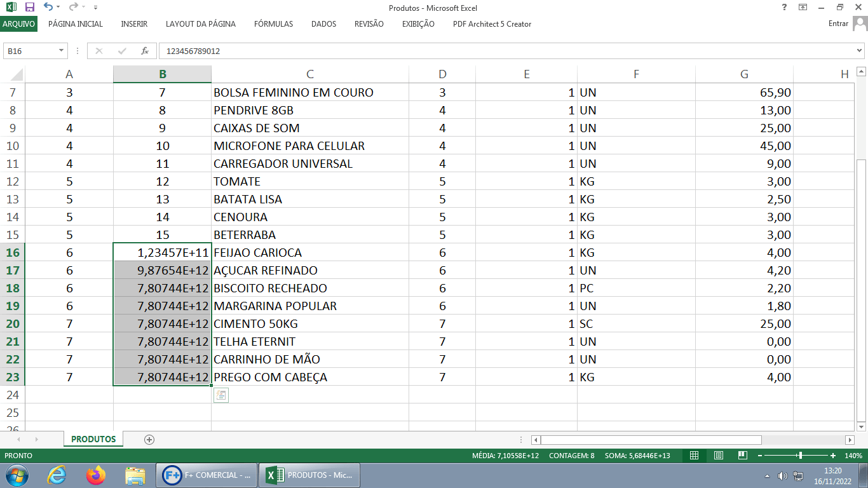Select the PREGO COM CABEÇA cell
The width and height of the screenshot is (868, 488).
[x=310, y=377]
